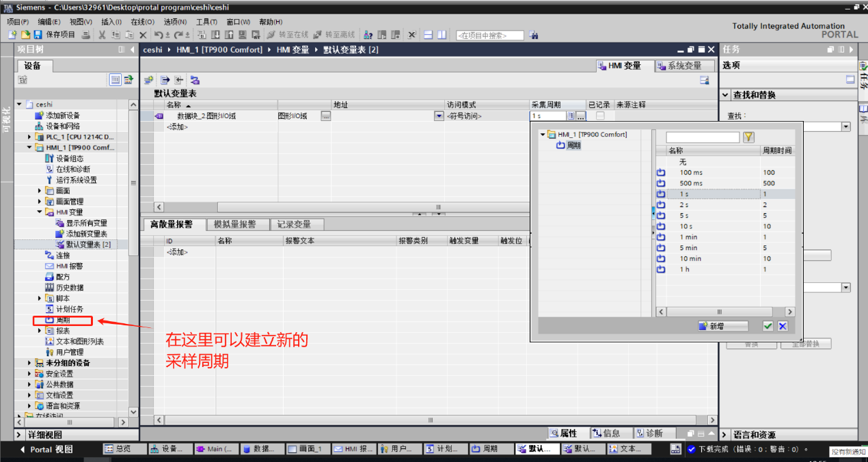Click the print toolbar icon

click(x=85, y=35)
